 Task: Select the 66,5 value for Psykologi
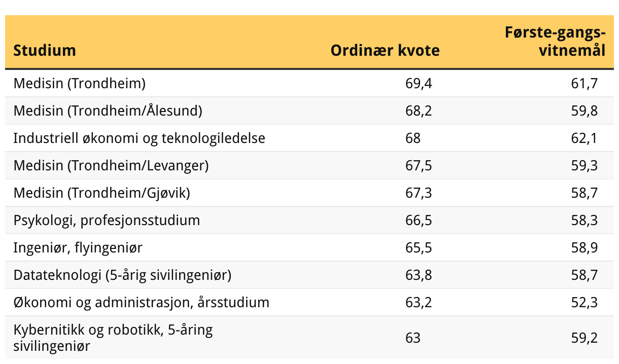tap(419, 220)
